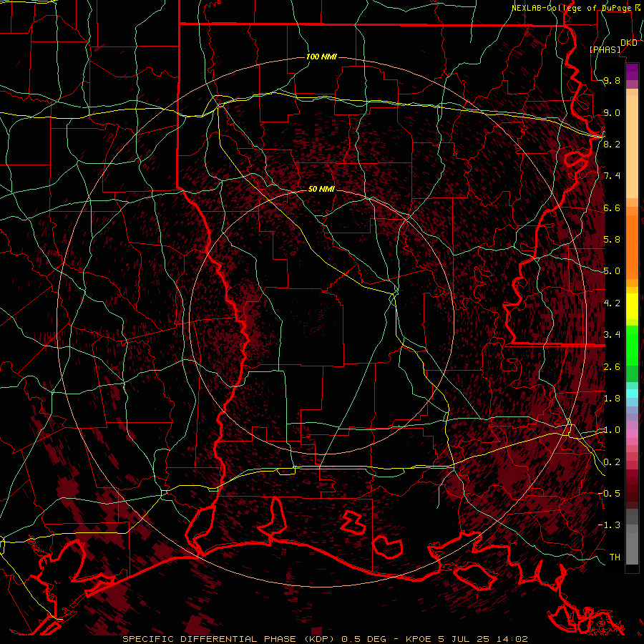Click the 1.0 legend value
644x644 pixels.
[x=612, y=430]
